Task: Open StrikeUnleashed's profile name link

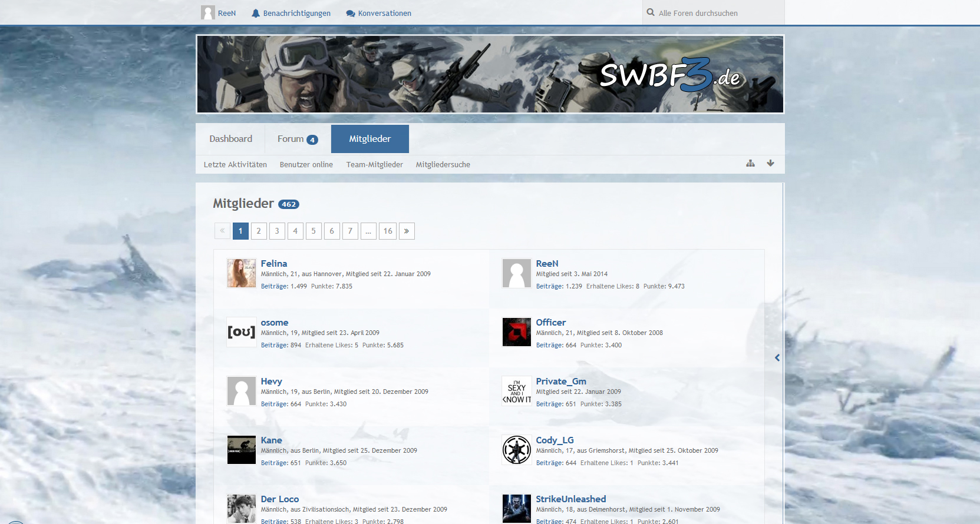Action: click(x=571, y=499)
